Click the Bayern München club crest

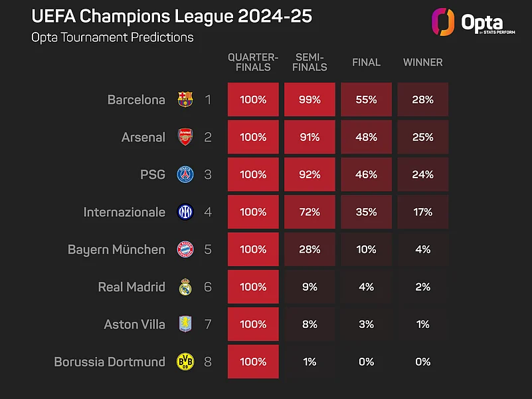pos(185,249)
